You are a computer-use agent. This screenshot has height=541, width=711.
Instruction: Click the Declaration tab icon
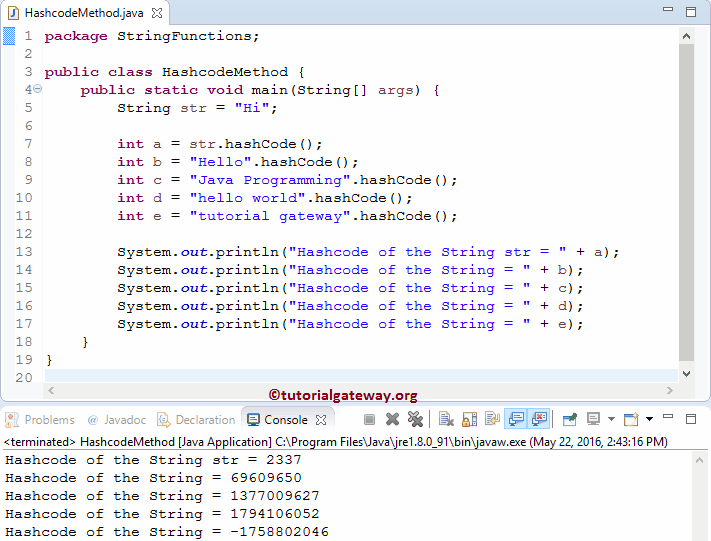(x=163, y=420)
